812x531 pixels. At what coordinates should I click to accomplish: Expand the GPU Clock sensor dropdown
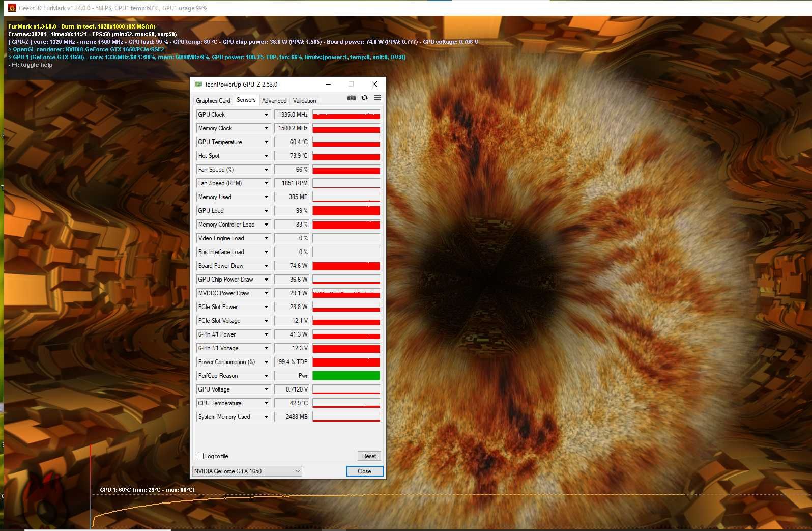tap(266, 115)
